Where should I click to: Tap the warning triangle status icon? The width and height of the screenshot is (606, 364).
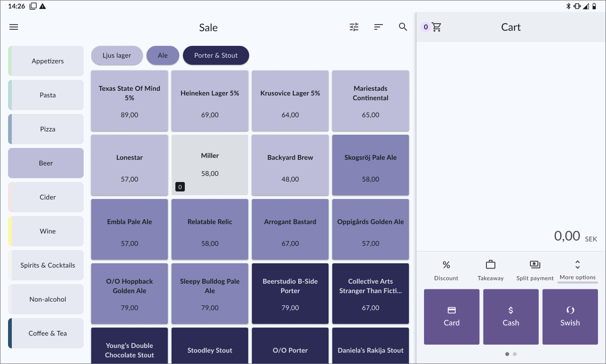click(43, 6)
